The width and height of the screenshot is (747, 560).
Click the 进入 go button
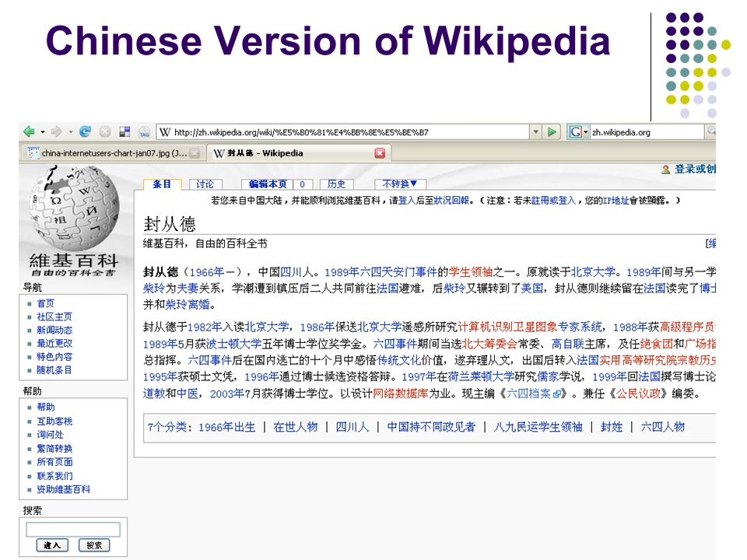(52, 545)
